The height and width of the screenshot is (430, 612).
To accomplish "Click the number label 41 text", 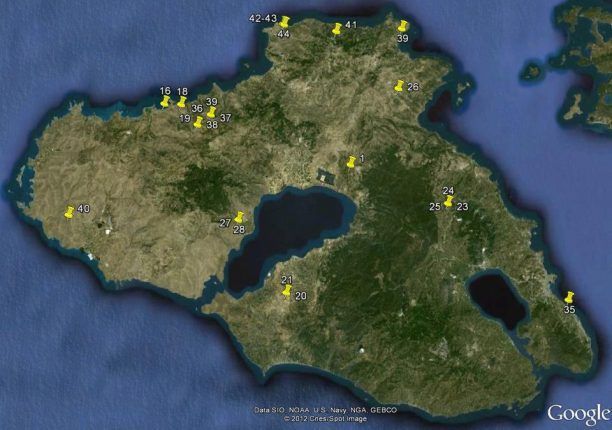I will 350,25.
